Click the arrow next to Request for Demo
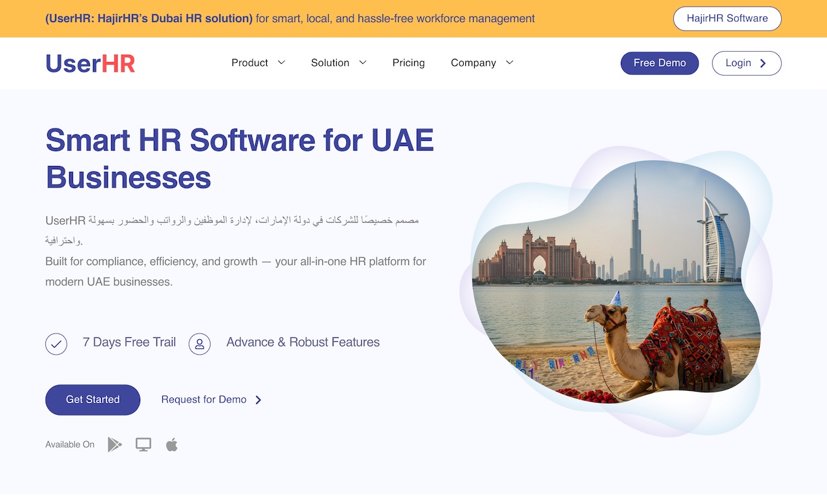This screenshot has height=504, width=827. (x=258, y=400)
